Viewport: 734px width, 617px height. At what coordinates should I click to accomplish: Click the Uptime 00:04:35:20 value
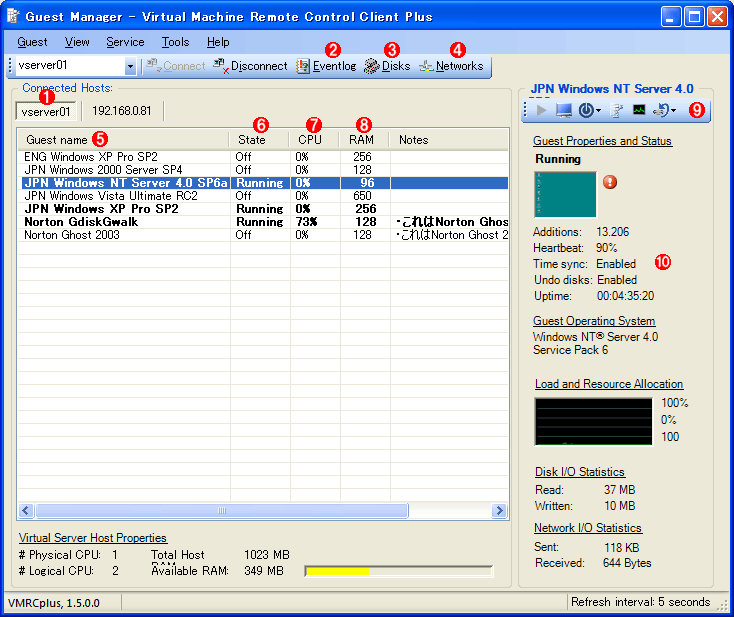[x=625, y=296]
